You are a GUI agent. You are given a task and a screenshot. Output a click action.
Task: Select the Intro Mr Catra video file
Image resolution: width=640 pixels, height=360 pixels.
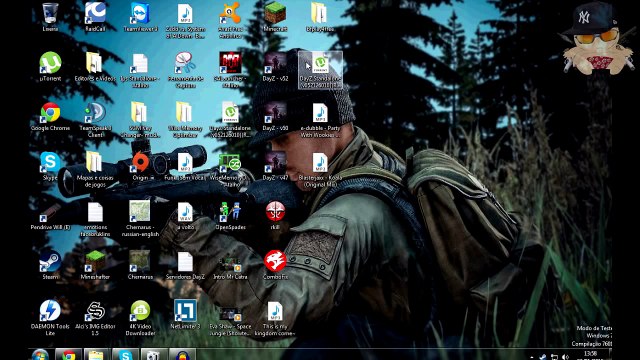pyautogui.click(x=230, y=265)
